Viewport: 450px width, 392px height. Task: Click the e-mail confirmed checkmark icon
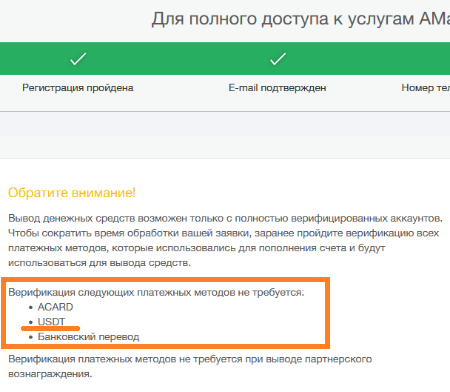click(278, 59)
